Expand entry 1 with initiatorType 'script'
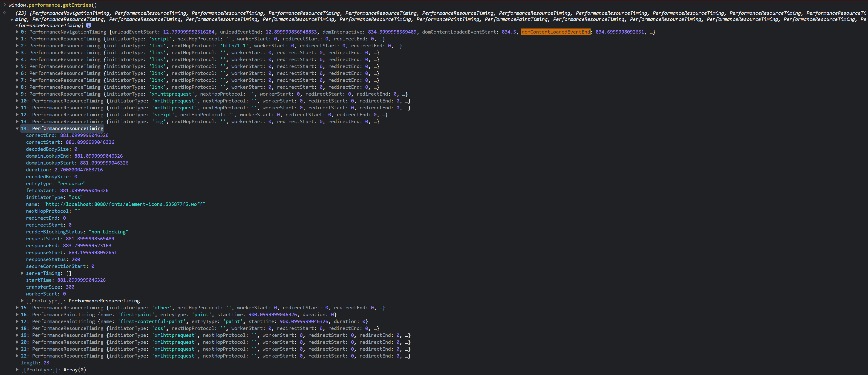Image resolution: width=868 pixels, height=375 pixels. tap(17, 39)
